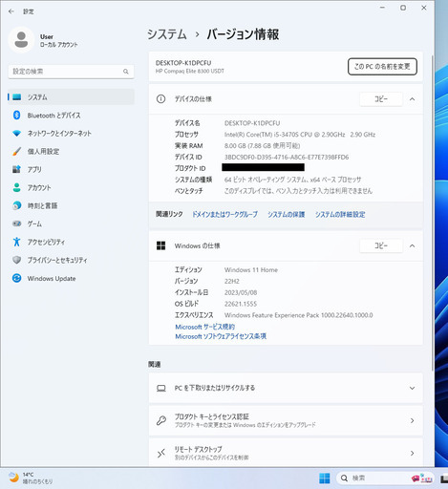Click the search magnifier in settings search box
The height and width of the screenshot is (489, 448).
pyautogui.click(x=126, y=72)
